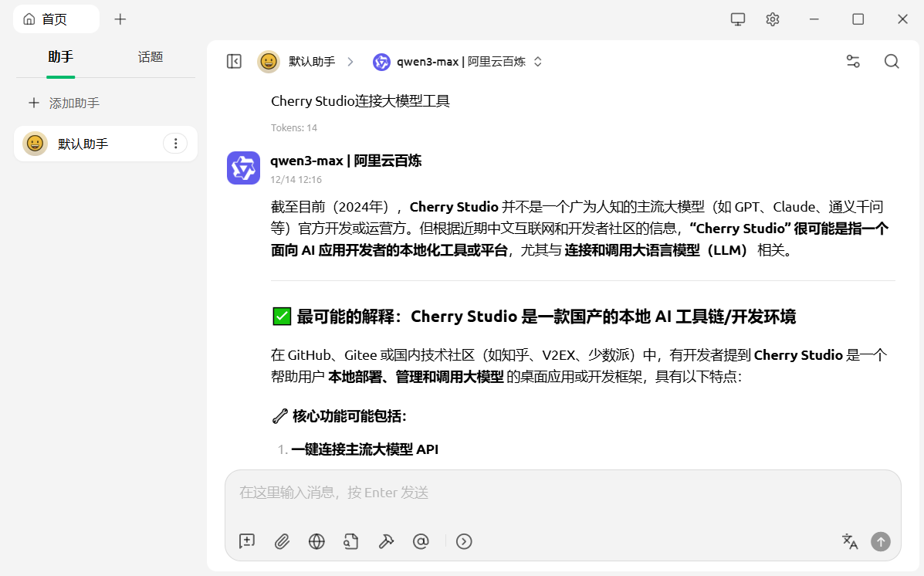The width and height of the screenshot is (924, 576).
Task: Click wrench emoji before 核心功能
Action: pyautogui.click(x=280, y=416)
